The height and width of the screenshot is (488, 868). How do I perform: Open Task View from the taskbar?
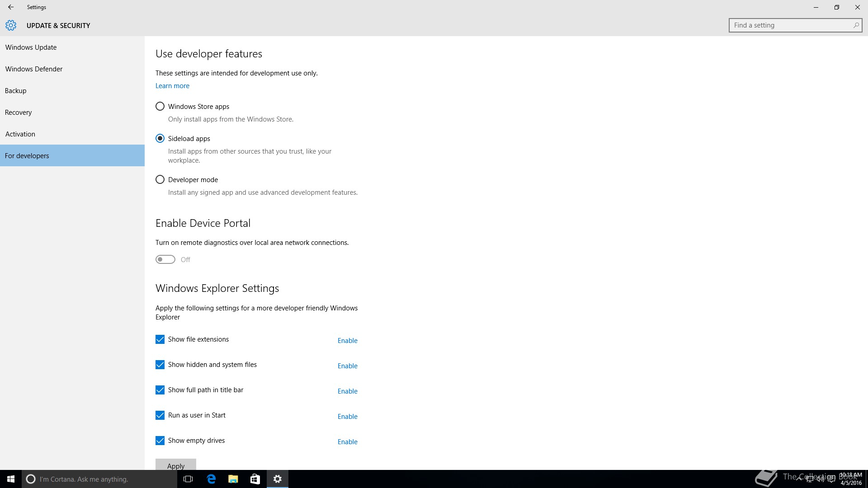click(x=188, y=479)
